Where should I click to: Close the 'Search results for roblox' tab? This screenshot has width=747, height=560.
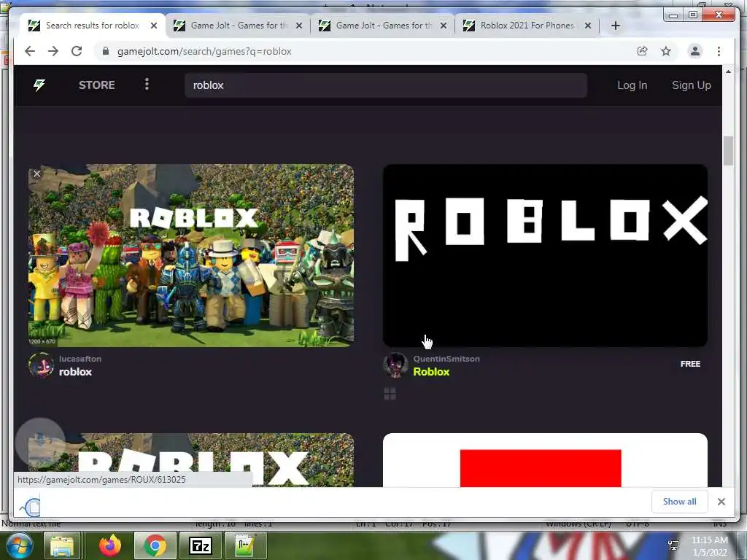tap(154, 26)
